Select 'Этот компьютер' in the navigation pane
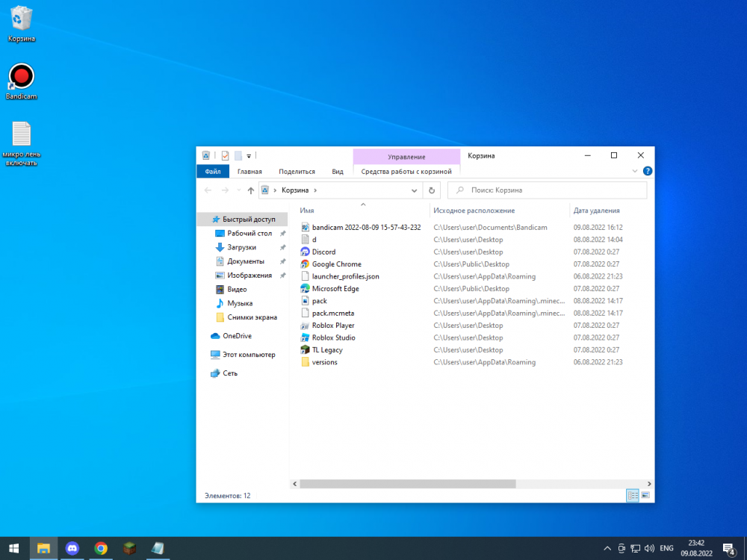 coord(243,355)
